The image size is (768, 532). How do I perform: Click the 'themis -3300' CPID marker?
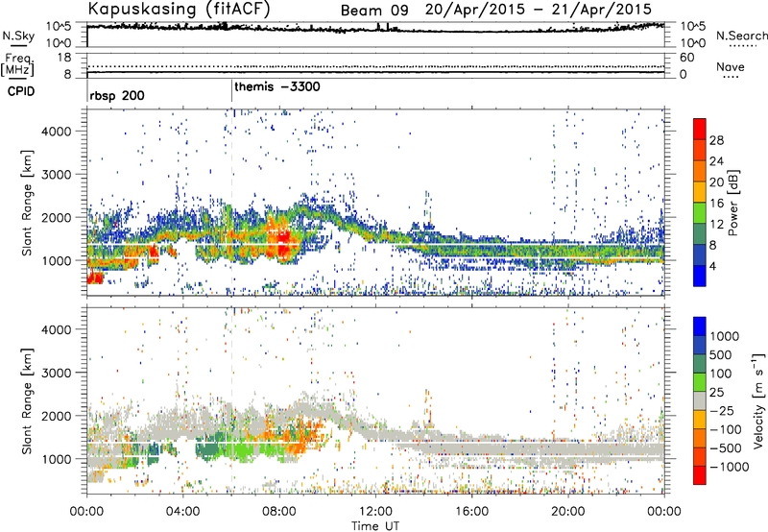click(x=277, y=86)
